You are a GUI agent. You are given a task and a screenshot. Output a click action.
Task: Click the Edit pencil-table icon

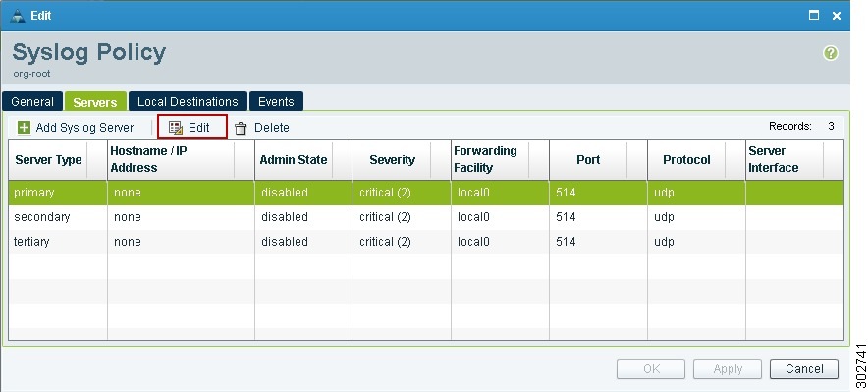[x=176, y=128]
